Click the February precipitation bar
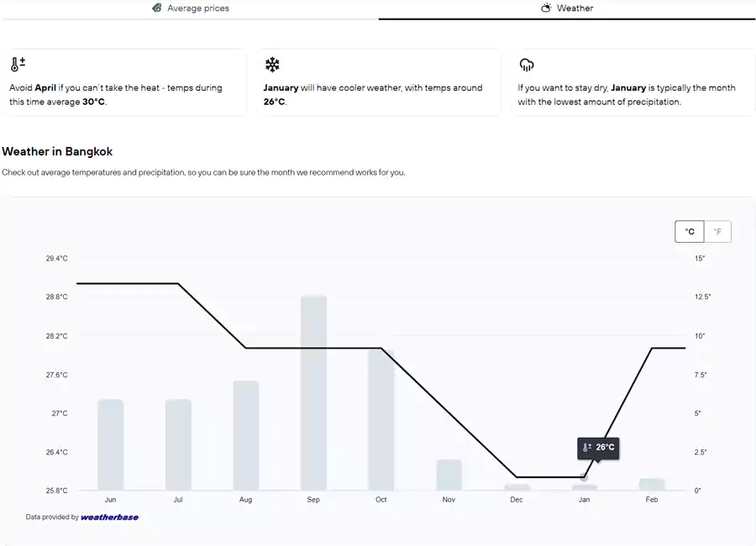The image size is (756, 546). click(652, 485)
